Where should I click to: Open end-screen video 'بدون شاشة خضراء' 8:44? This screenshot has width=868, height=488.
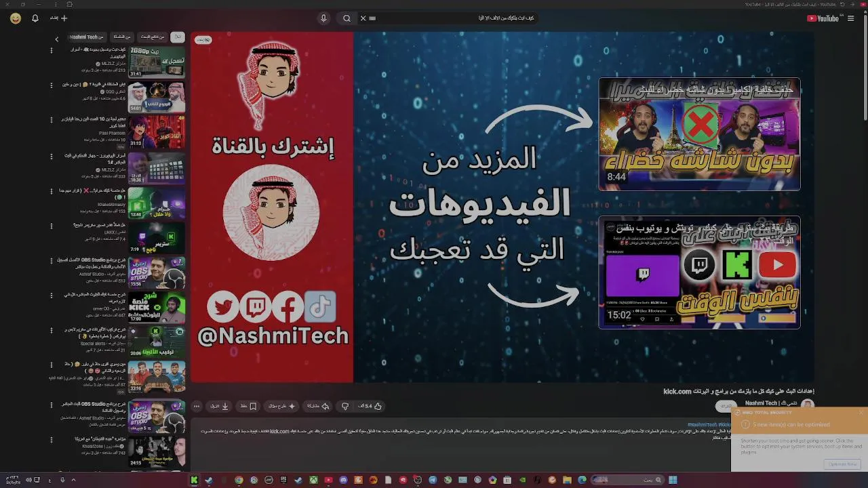[x=699, y=134]
